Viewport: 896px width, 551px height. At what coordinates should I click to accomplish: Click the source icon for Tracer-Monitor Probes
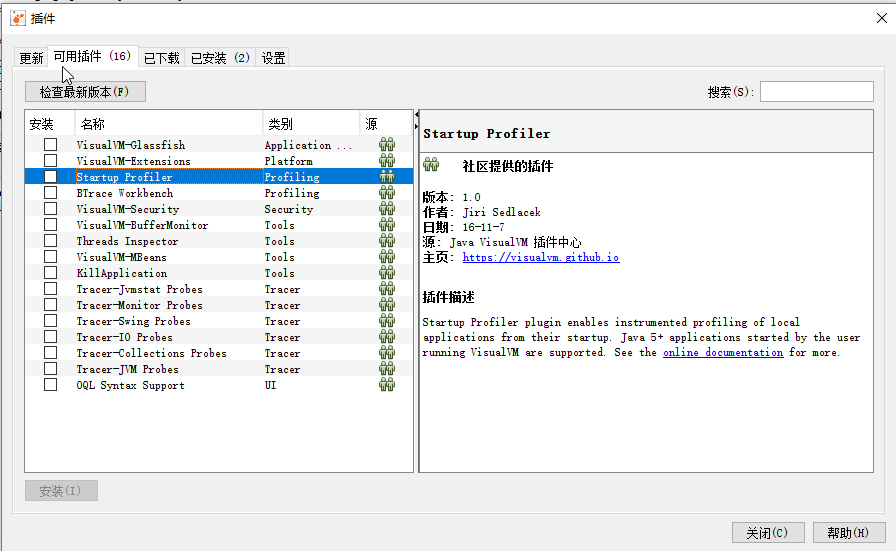click(387, 305)
